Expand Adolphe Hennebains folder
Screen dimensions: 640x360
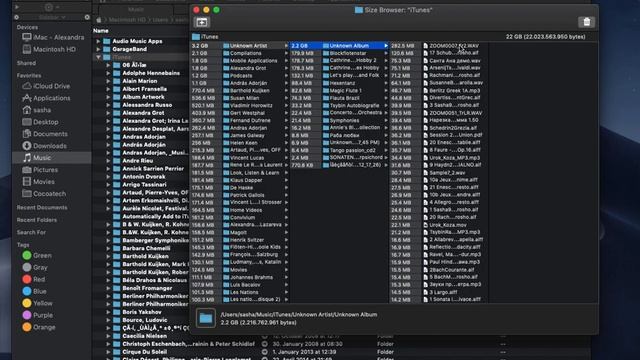(108, 73)
